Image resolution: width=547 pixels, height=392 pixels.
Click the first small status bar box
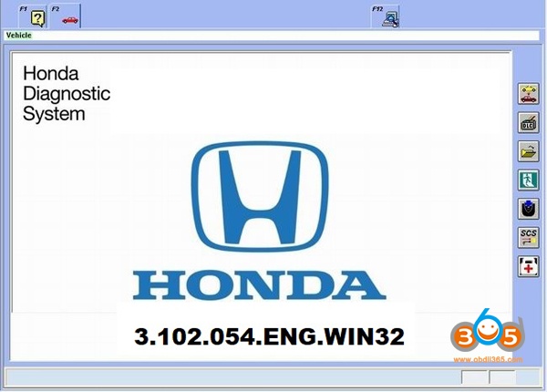(x=474, y=377)
